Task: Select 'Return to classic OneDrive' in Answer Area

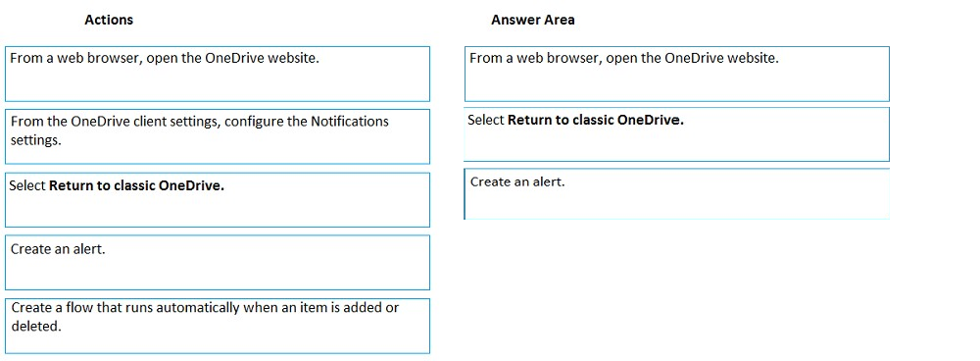Action: point(677,134)
